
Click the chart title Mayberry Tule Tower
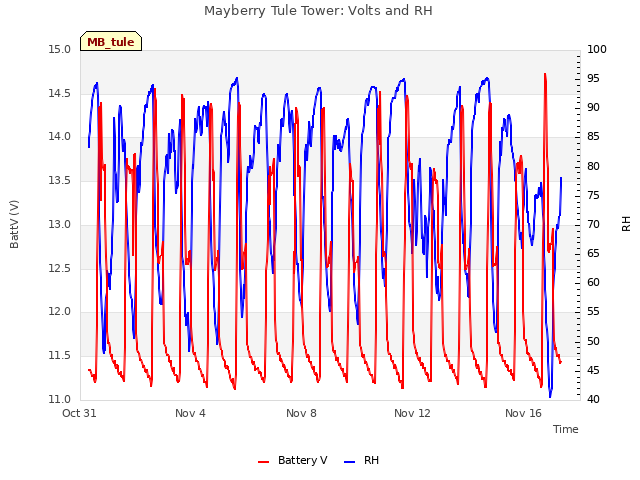(318, 11)
